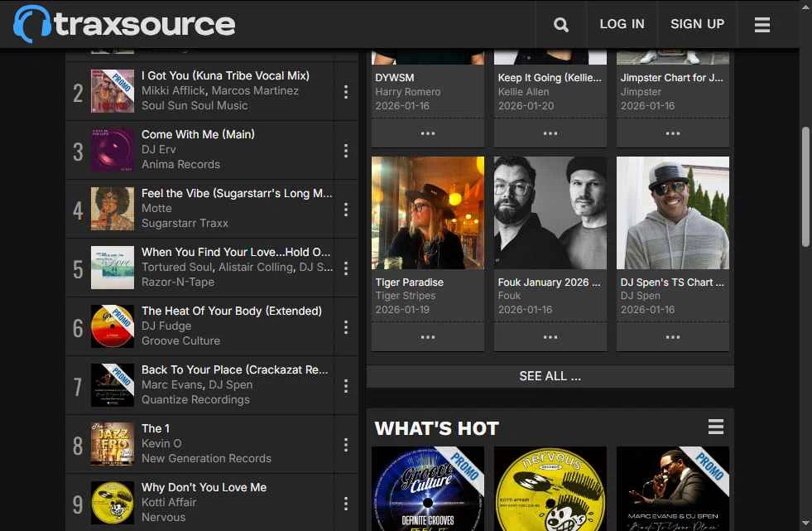Open artist Harry Romero under DYWSM
Image resolution: width=812 pixels, height=531 pixels.
408,92
